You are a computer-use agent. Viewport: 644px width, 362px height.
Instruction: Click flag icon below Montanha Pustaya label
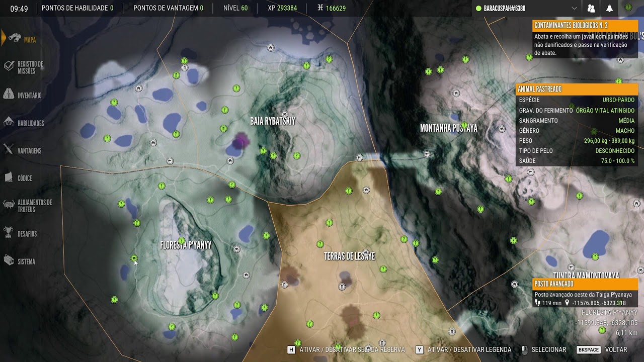427,154
